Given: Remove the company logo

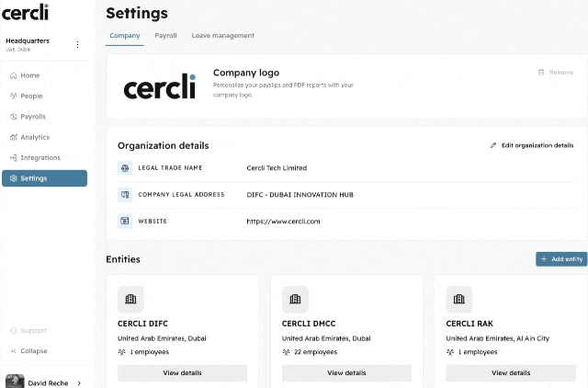Looking at the screenshot, I should (556, 73).
